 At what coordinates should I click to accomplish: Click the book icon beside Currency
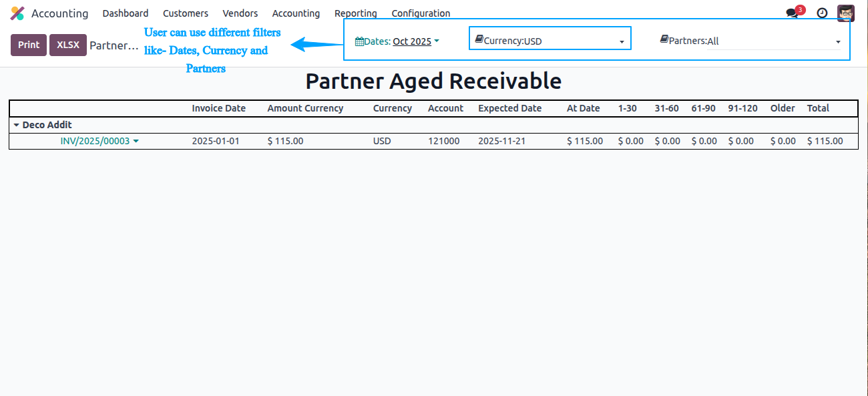(479, 40)
